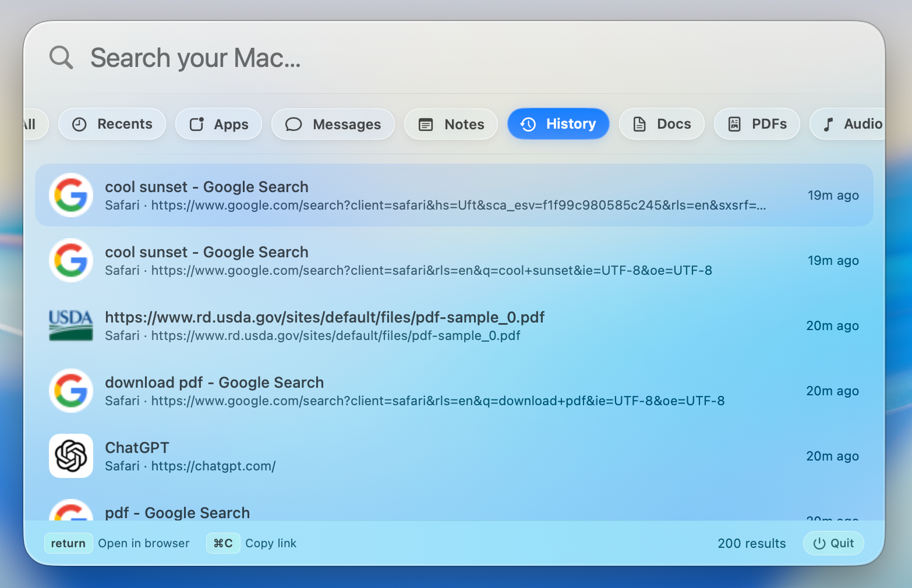Click the https://chatgpt.com/ URL text
The width and height of the screenshot is (912, 588).
coord(213,466)
